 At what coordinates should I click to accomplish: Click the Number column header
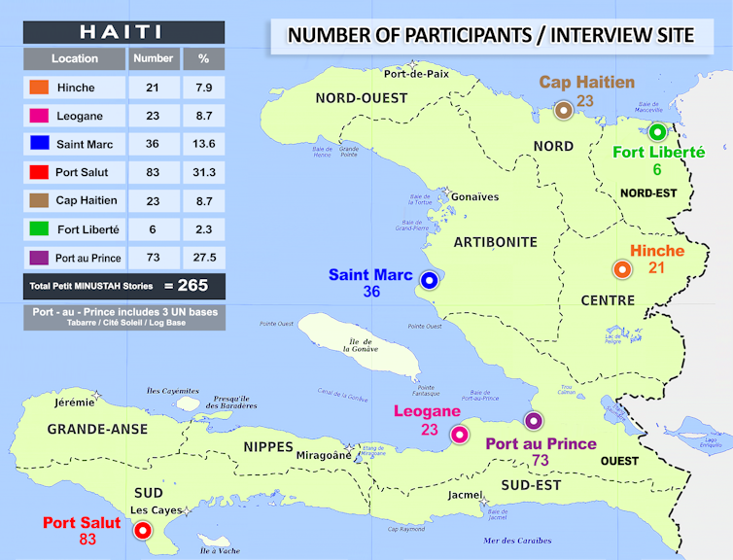[x=152, y=58]
